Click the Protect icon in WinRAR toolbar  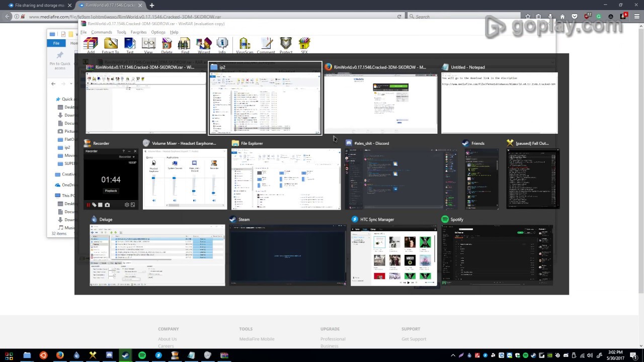(286, 45)
